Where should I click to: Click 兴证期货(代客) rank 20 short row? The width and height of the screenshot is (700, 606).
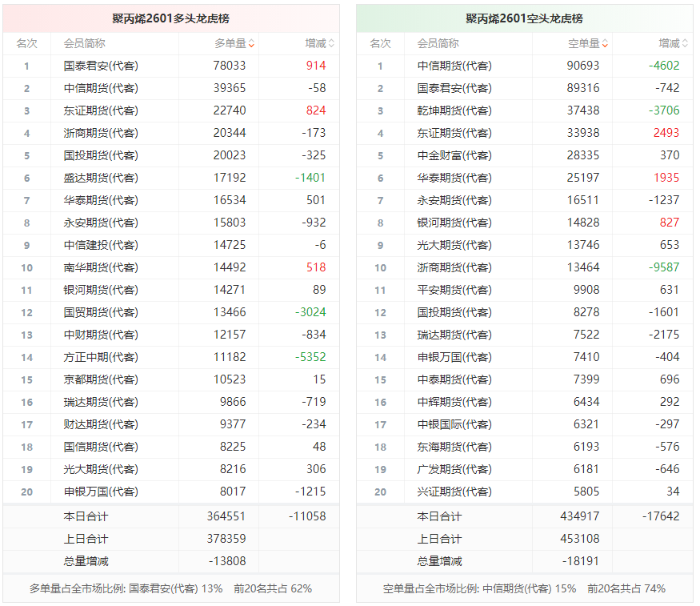525,492
